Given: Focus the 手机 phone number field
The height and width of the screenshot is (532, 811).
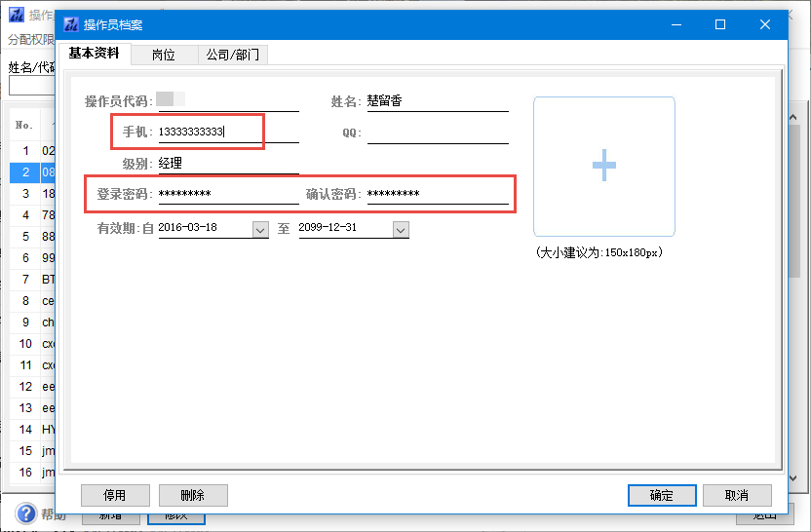Looking at the screenshot, I should tap(227, 133).
